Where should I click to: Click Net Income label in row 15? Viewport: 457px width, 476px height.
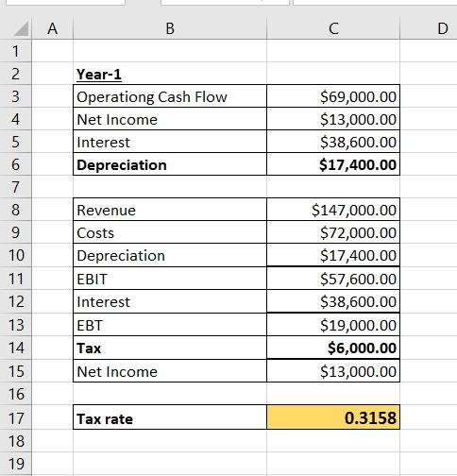point(170,371)
